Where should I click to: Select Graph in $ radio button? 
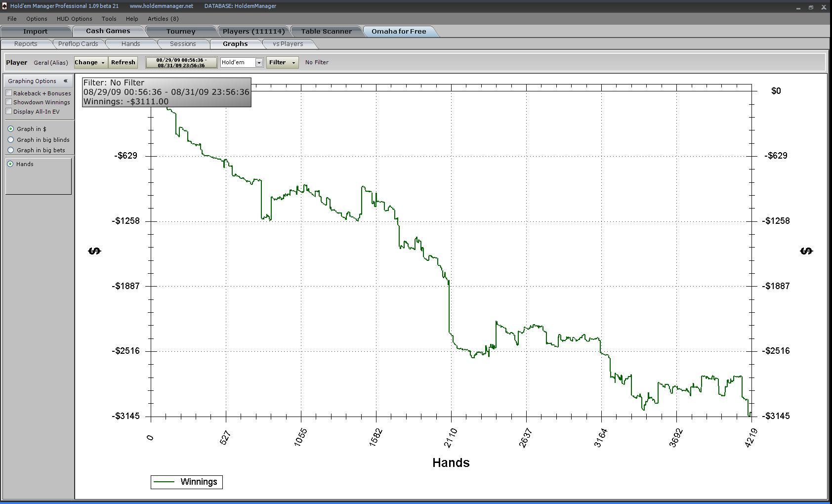tap(11, 129)
